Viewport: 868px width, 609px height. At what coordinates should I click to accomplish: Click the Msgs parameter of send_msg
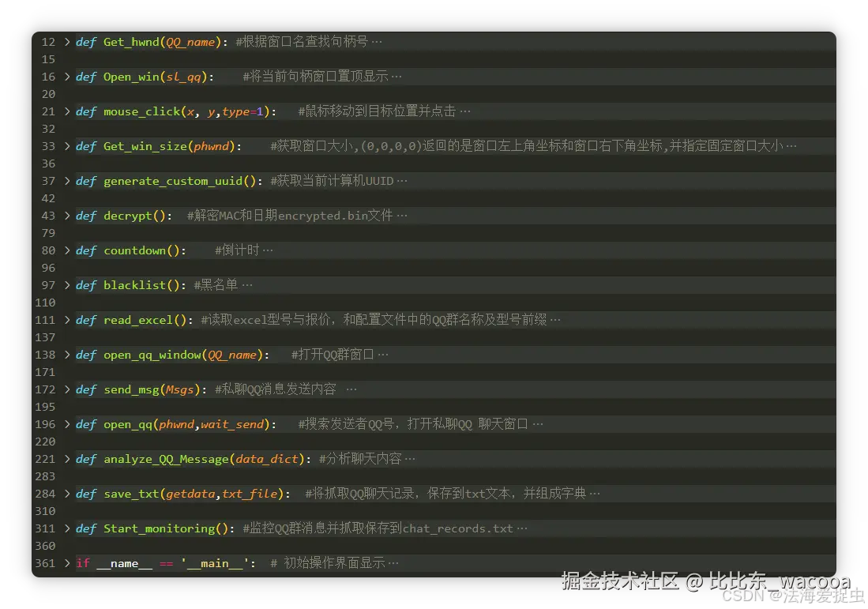coord(180,389)
